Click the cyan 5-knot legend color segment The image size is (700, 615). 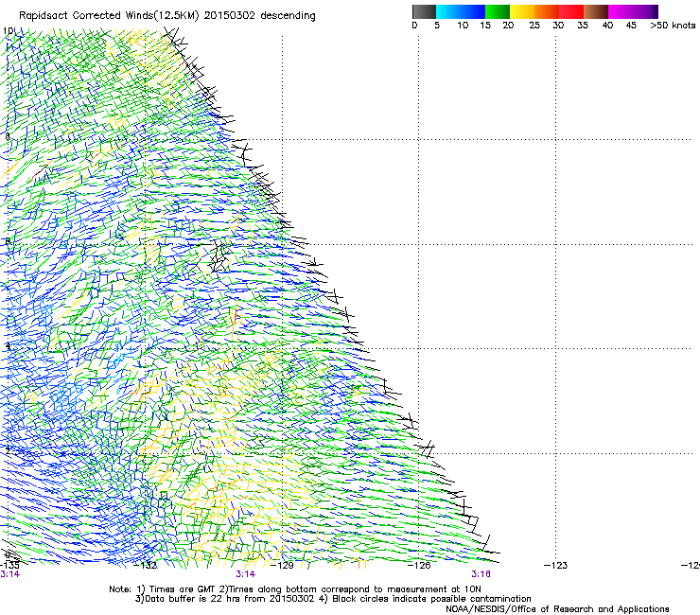(x=447, y=11)
